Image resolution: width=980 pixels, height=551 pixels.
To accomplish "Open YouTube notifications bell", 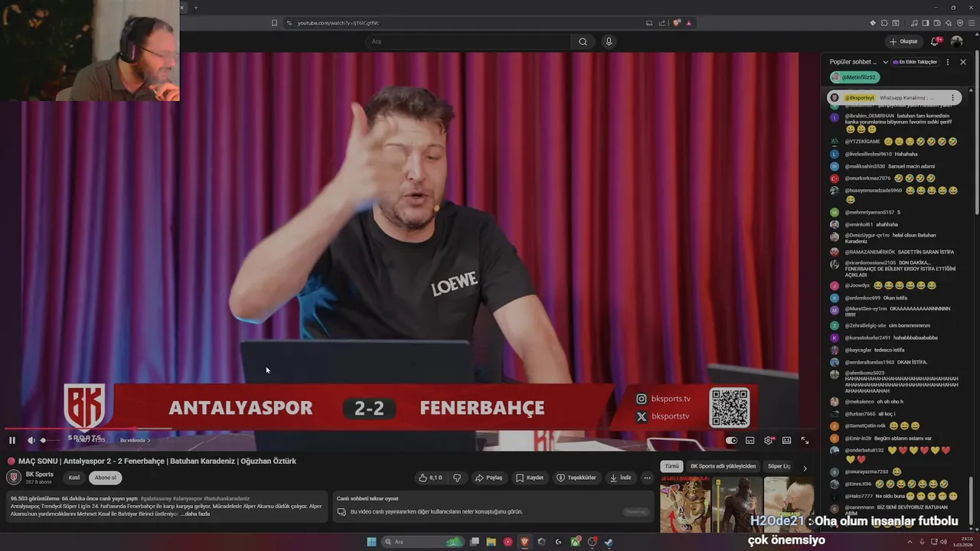I will point(935,41).
